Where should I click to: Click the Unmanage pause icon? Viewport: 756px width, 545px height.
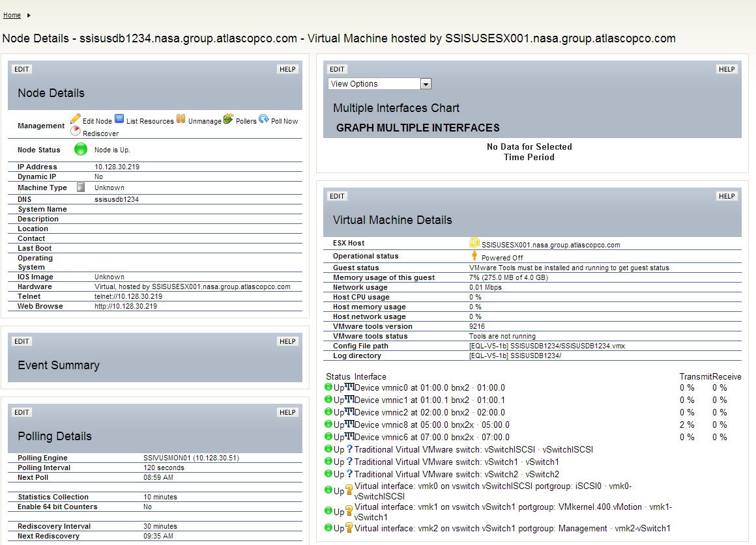tap(181, 119)
